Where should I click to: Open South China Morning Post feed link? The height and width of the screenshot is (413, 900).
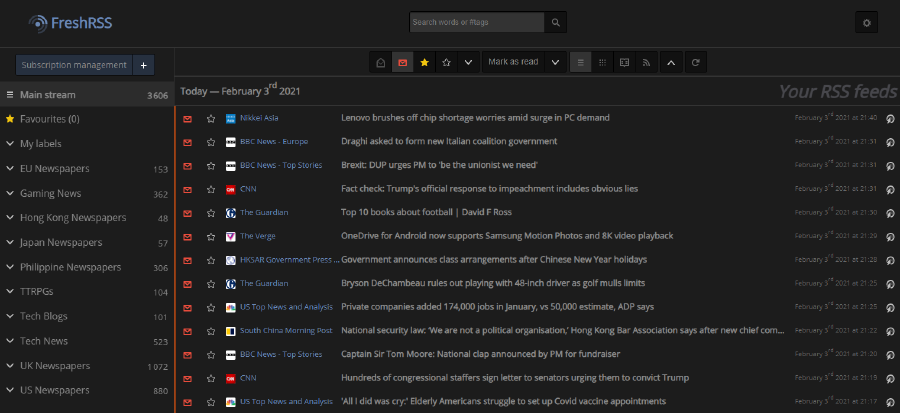(286, 330)
